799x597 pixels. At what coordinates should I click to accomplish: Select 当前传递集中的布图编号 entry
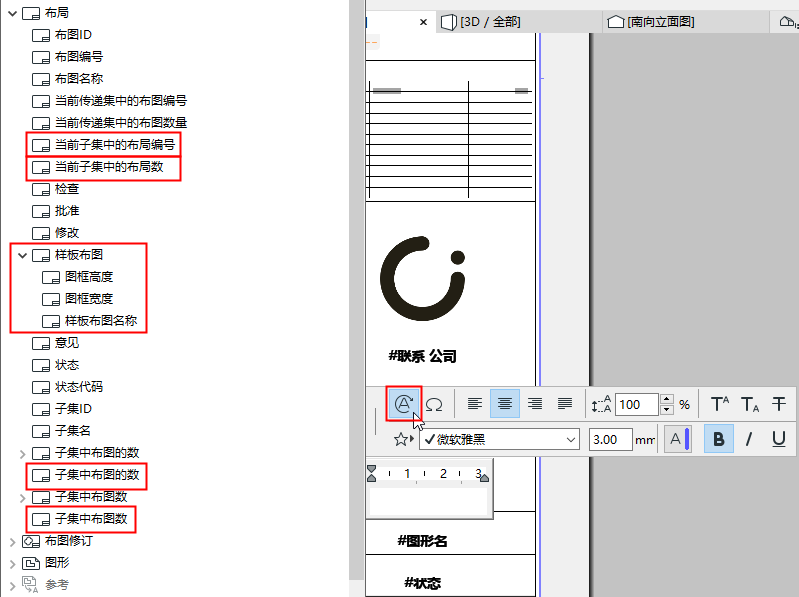[121, 100]
